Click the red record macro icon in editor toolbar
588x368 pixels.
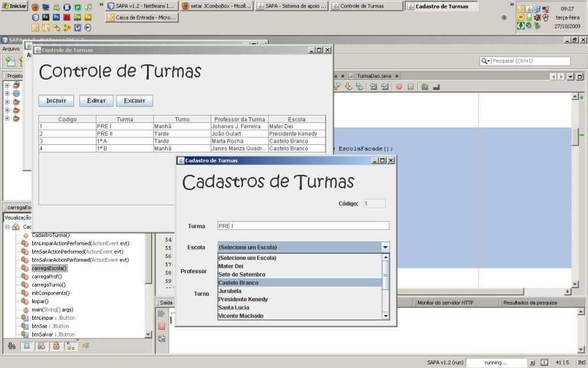(x=399, y=87)
